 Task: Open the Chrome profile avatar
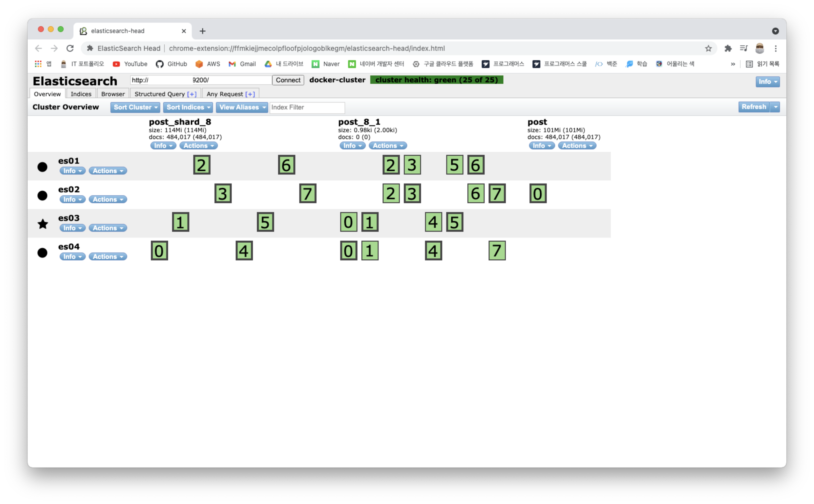[x=759, y=48]
